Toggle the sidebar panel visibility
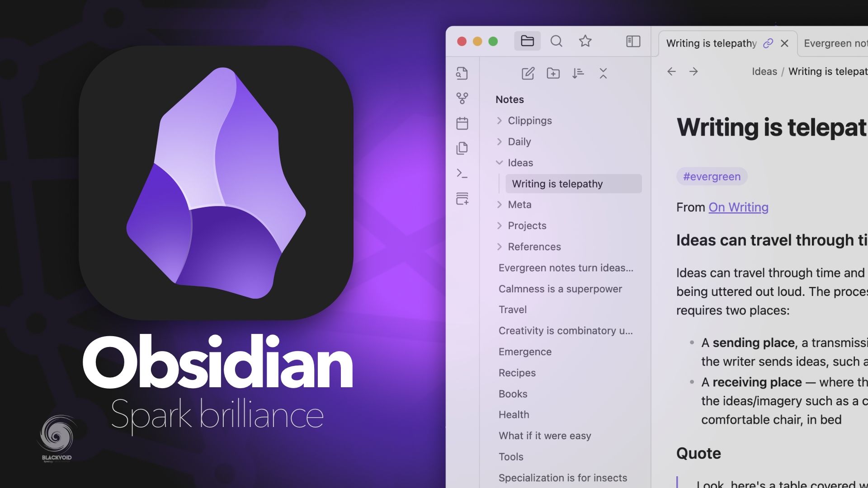Viewport: 868px width, 488px height. click(x=632, y=41)
